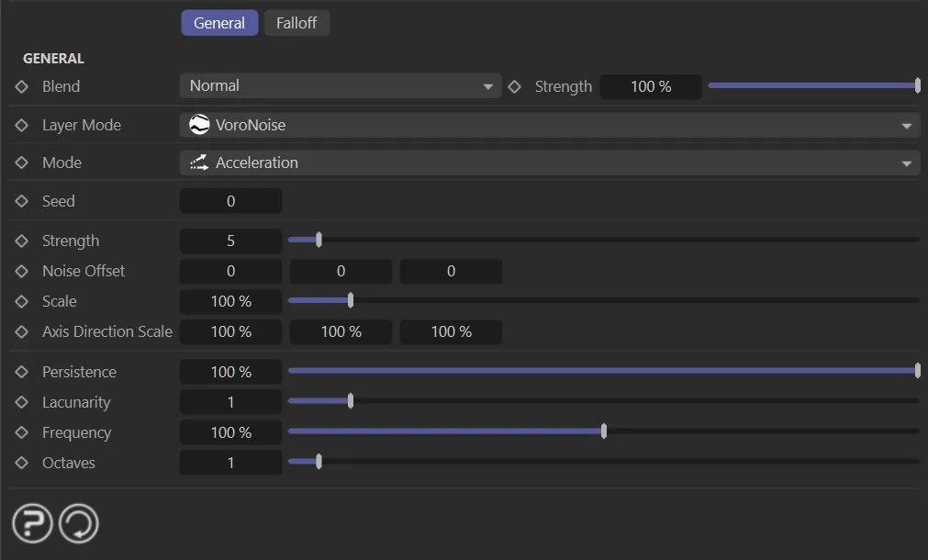Image resolution: width=928 pixels, height=560 pixels.
Task: Click the reset circular arrow icon
Action: [x=78, y=524]
